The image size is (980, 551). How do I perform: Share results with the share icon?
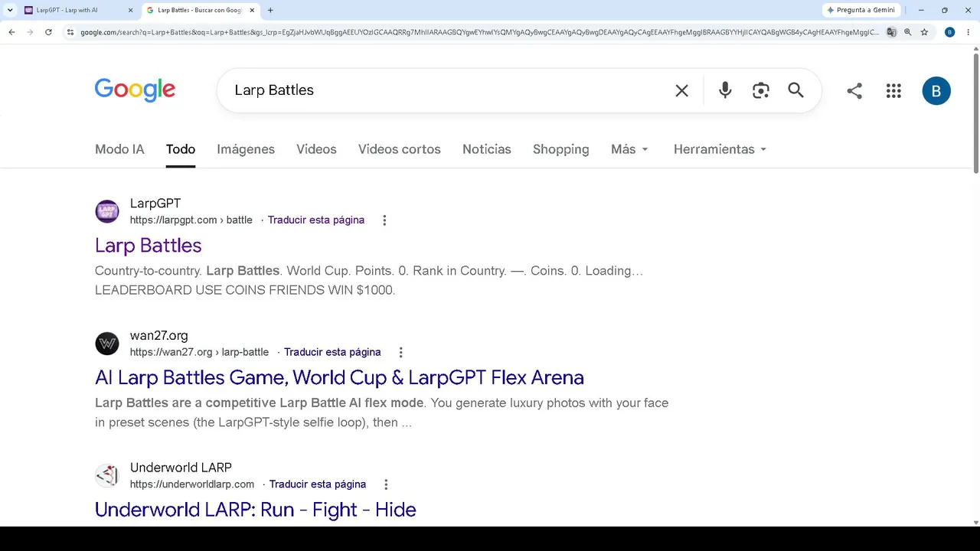click(854, 91)
